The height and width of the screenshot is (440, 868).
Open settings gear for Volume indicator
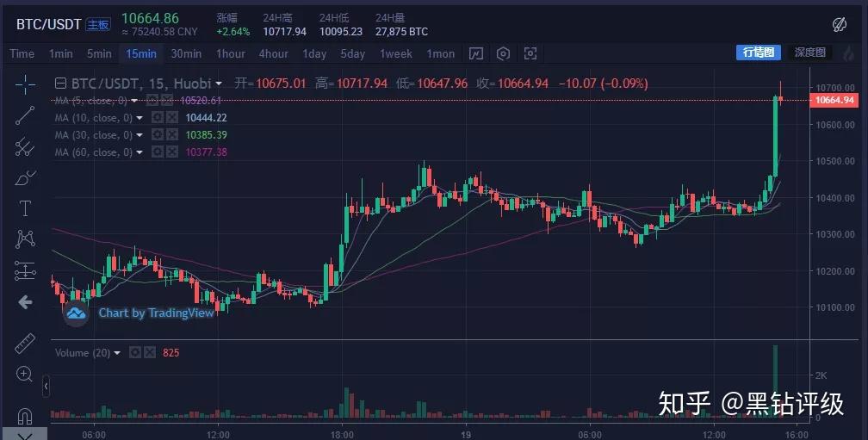[135, 352]
